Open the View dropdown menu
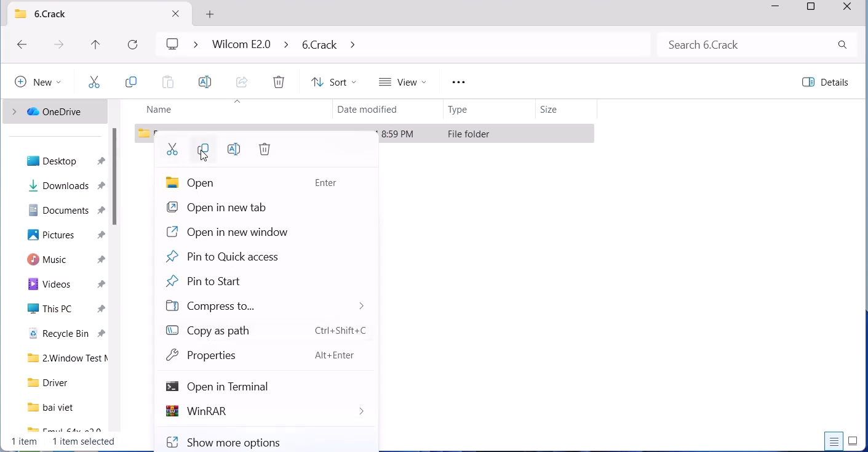Viewport: 868px width, 452px height. 403,83
